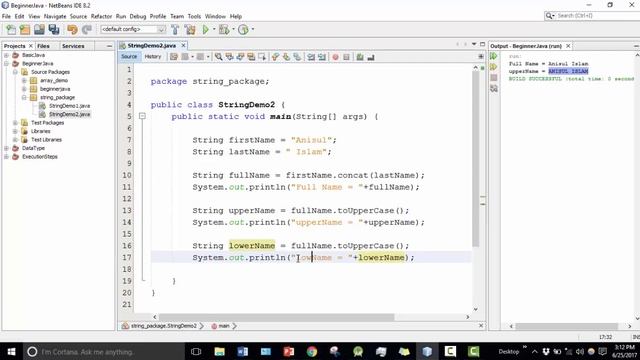Click the editor horizontal scrollbar thumb
Viewport: 640px width, 360px height.
point(276,317)
